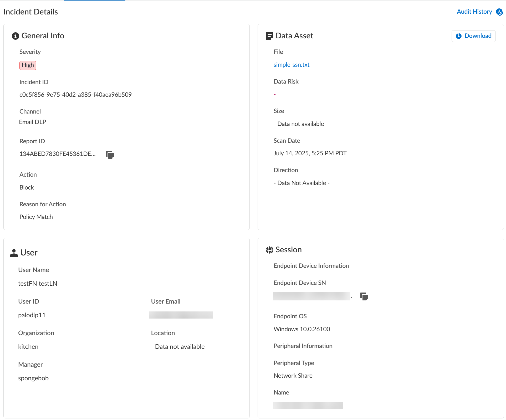Click the download arrow icon

pos(459,36)
